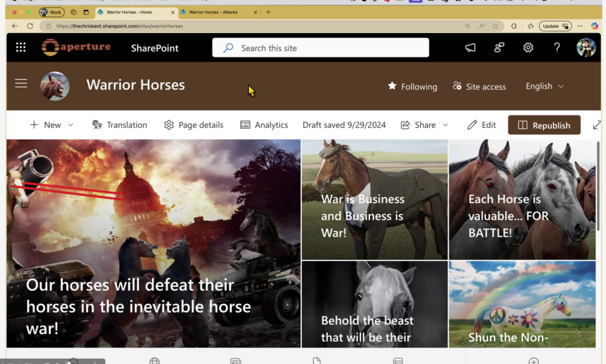Screen dimensions: 606x364
Task: Open the SharePoint app launcher grid
Action: pos(21,47)
